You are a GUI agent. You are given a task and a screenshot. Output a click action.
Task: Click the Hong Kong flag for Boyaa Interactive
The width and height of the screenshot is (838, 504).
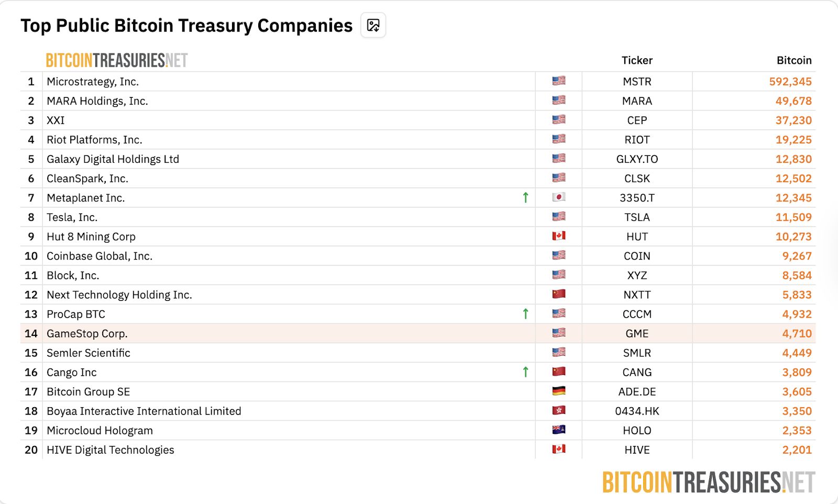(558, 410)
